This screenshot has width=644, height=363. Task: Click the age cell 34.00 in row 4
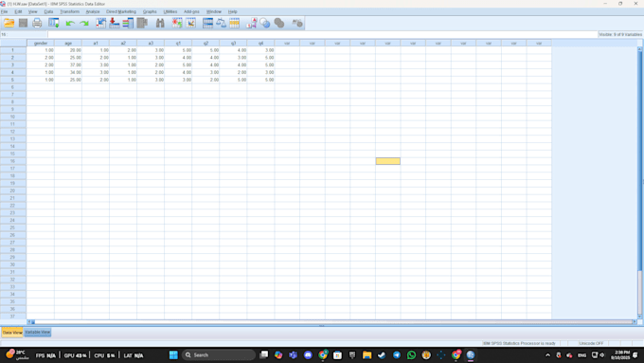coord(68,72)
